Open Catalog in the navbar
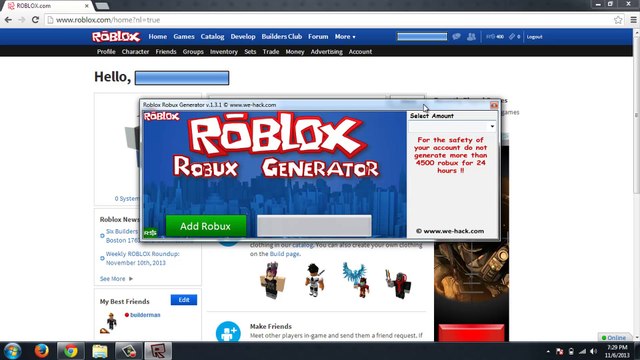This screenshot has width=640, height=360. 212,37
